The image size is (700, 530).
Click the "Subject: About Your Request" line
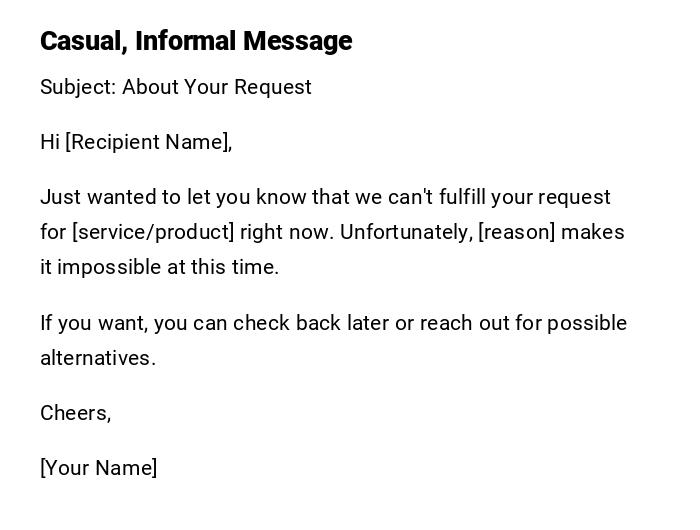tap(176, 87)
